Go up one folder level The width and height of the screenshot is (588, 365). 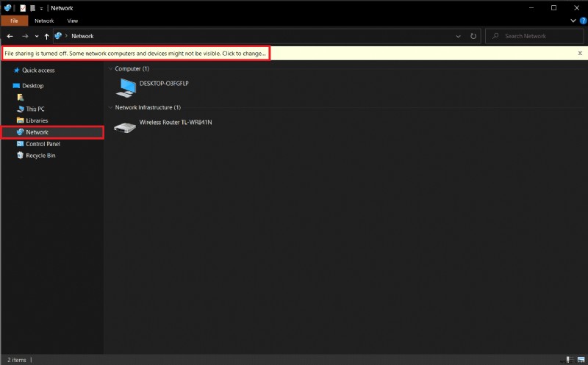pyautogui.click(x=46, y=36)
